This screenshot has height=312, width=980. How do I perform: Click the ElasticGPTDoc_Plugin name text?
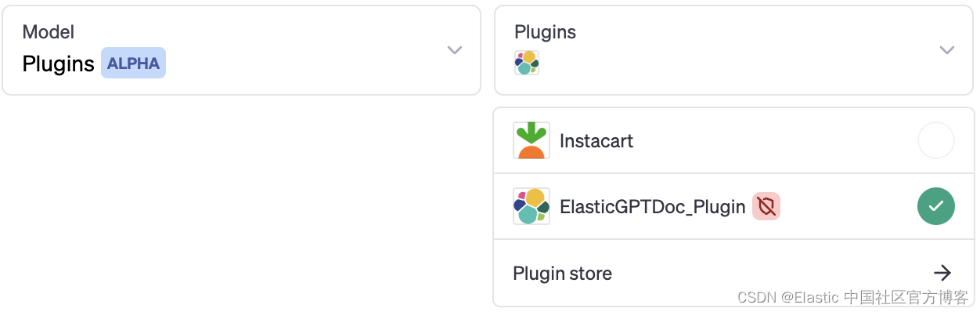[652, 207]
